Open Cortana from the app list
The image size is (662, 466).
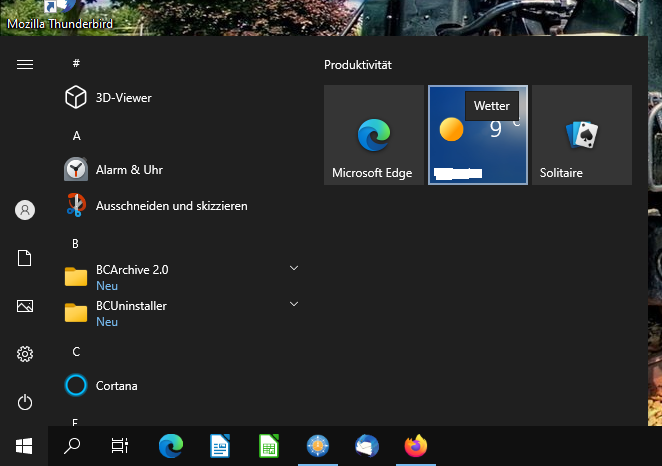point(182,385)
